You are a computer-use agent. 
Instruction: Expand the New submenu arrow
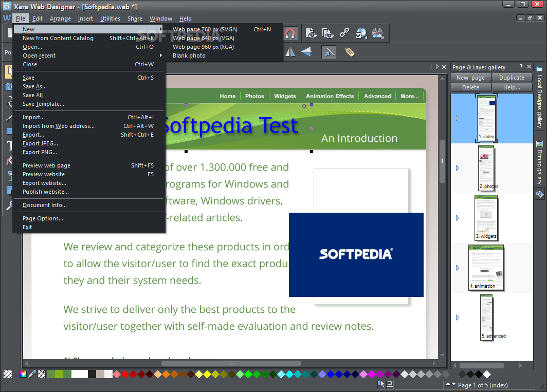pos(161,29)
